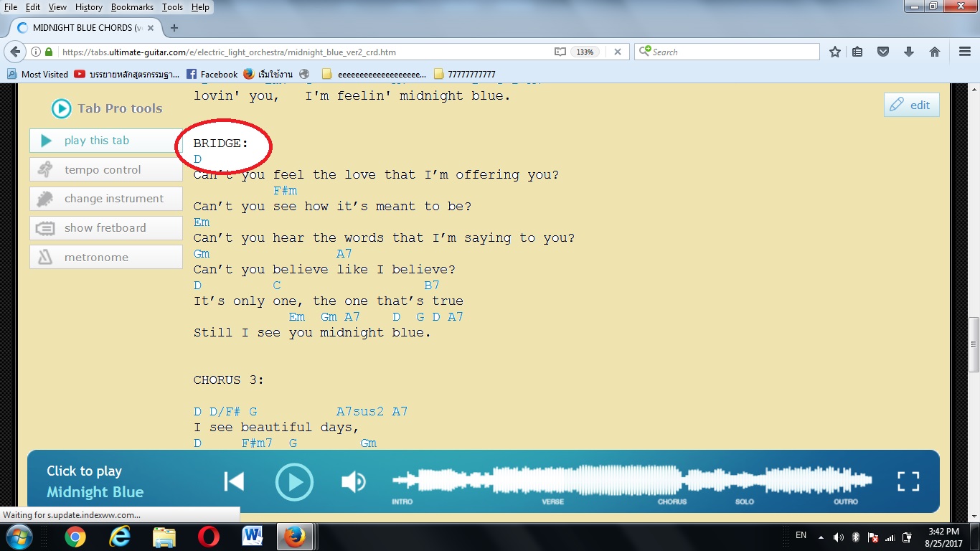Screen dimensions: 980x551
Task: Open the Downloads arrow in the toolbar
Action: pos(909,52)
